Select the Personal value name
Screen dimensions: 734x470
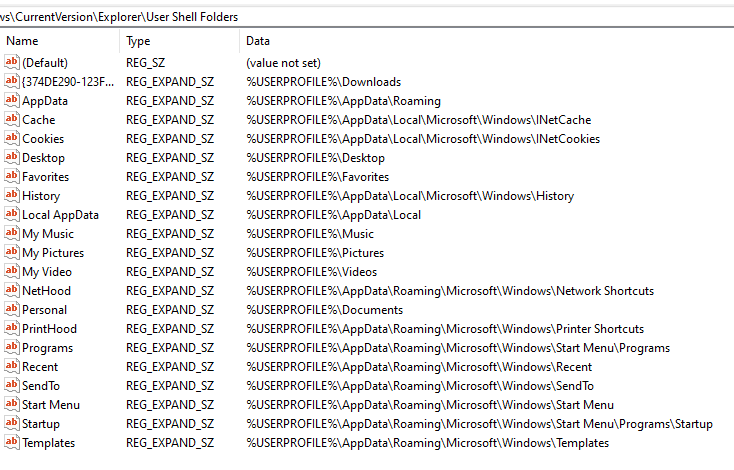44,310
